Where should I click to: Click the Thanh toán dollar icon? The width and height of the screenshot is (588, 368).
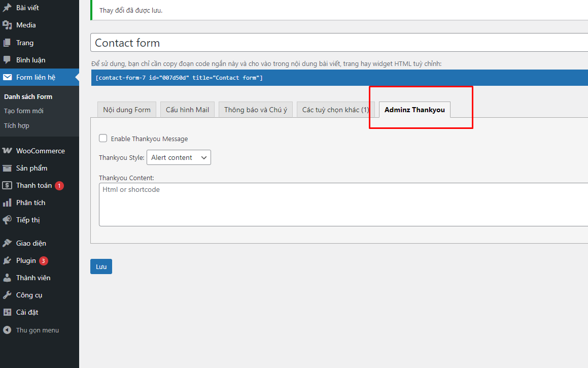click(x=7, y=185)
